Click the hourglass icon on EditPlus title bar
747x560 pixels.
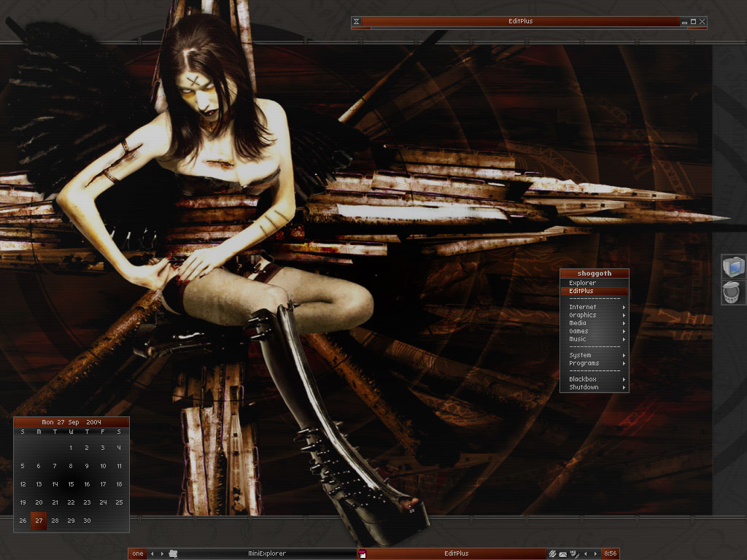click(356, 21)
